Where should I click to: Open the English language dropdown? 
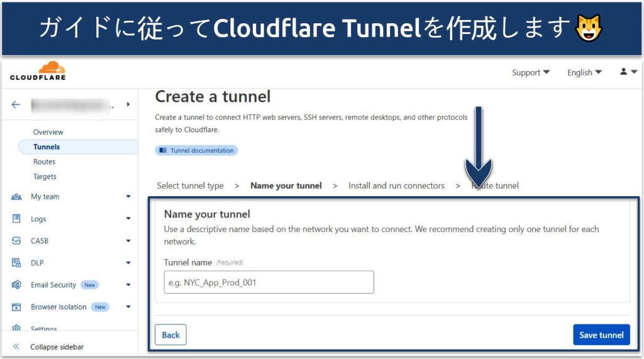coord(584,72)
